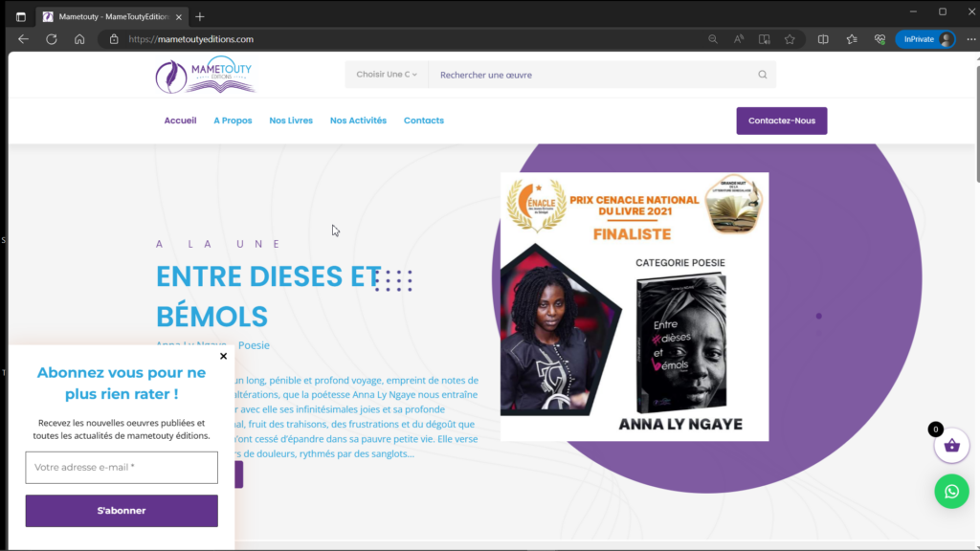This screenshot has height=551, width=980.
Task: Open the InPrivate profile button
Action: coord(925,38)
